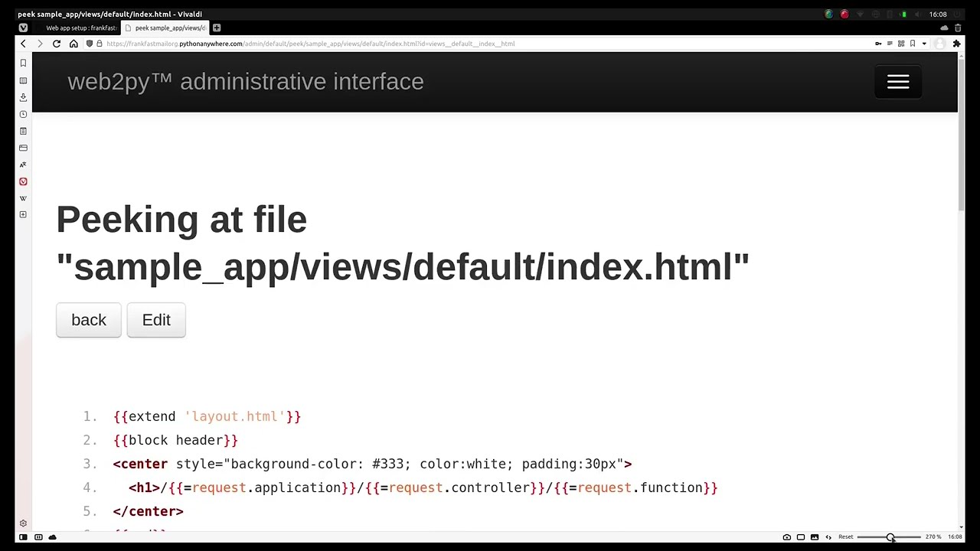This screenshot has width=980, height=551.
Task: Open the Translate side panel
Action: [x=23, y=165]
